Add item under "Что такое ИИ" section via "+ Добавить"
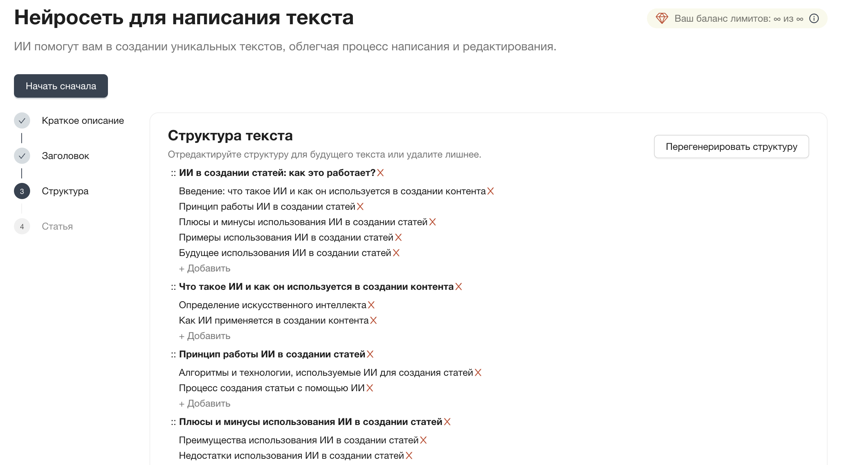 coord(204,336)
